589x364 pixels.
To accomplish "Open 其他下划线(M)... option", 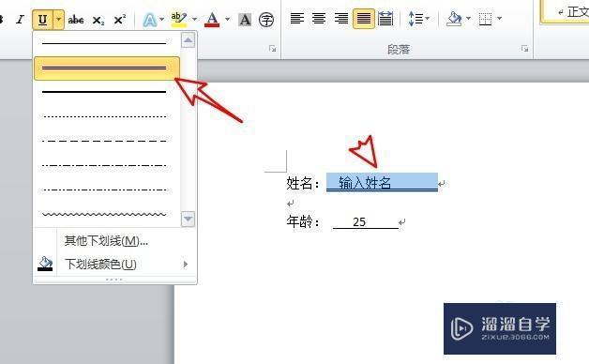I will [106, 241].
